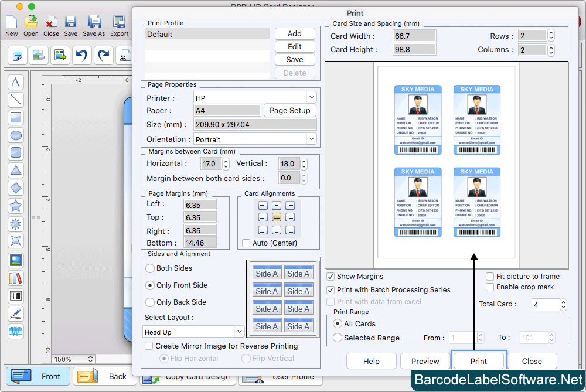The width and height of the screenshot is (586, 392).
Task: Adjust the Columns stepper
Action: point(551,50)
